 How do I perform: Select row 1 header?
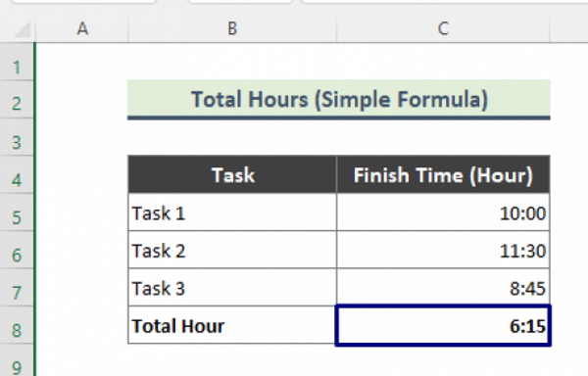(x=17, y=61)
